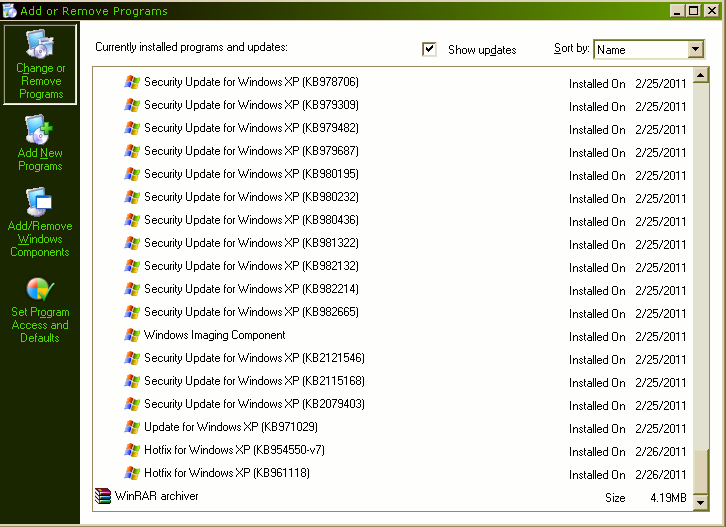Click the title bar application icon
The width and height of the screenshot is (726, 527).
tap(9, 10)
